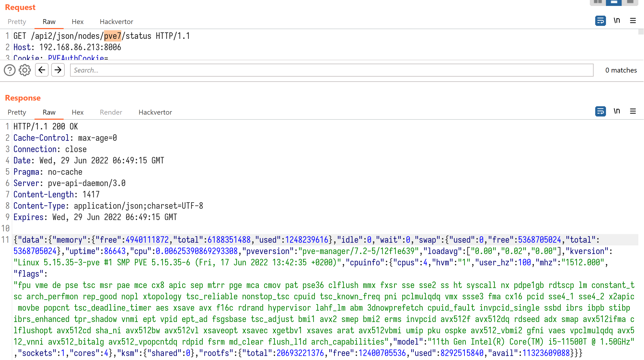Toggle non-printable characters in Request panel

click(617, 21)
